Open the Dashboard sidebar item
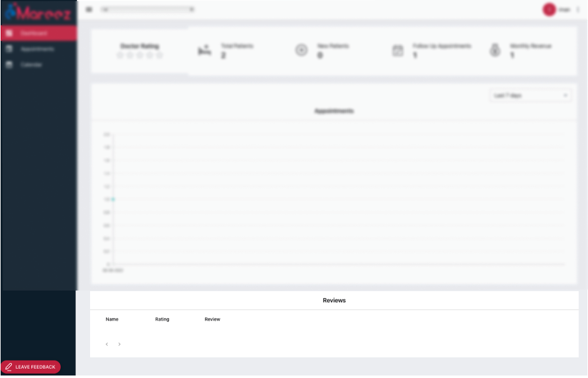 click(x=39, y=33)
